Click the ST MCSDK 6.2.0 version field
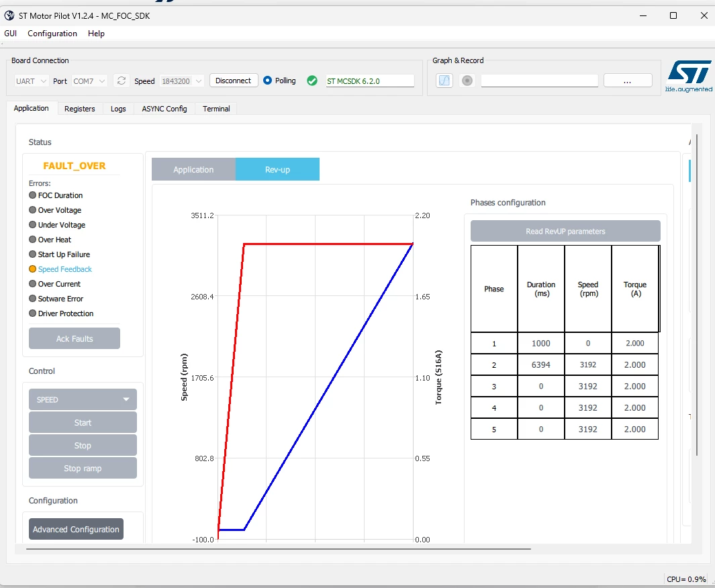The width and height of the screenshot is (715, 588). pyautogui.click(x=371, y=81)
